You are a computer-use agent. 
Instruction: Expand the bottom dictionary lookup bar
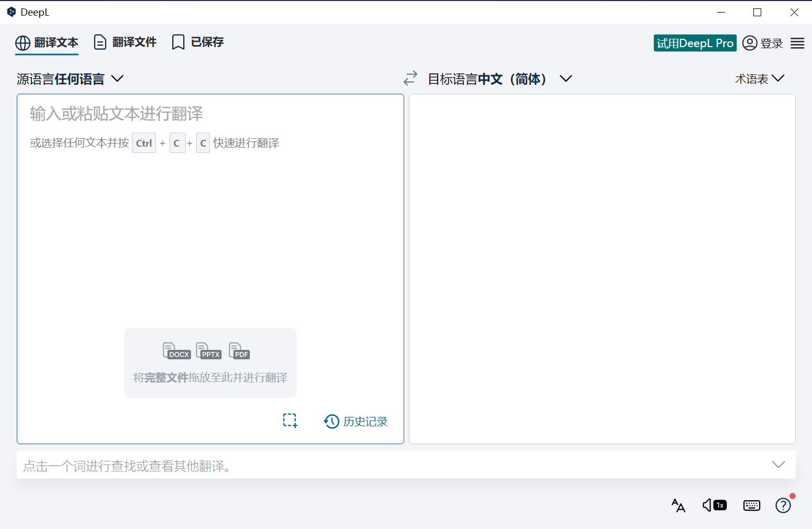coord(778,464)
